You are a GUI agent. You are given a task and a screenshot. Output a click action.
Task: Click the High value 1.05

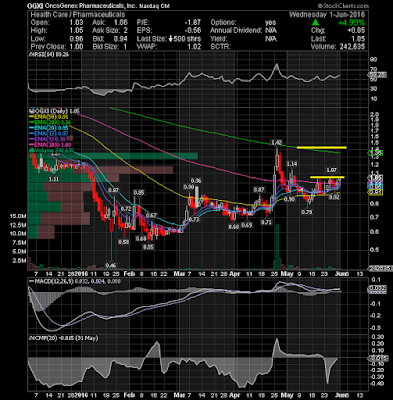[77, 30]
